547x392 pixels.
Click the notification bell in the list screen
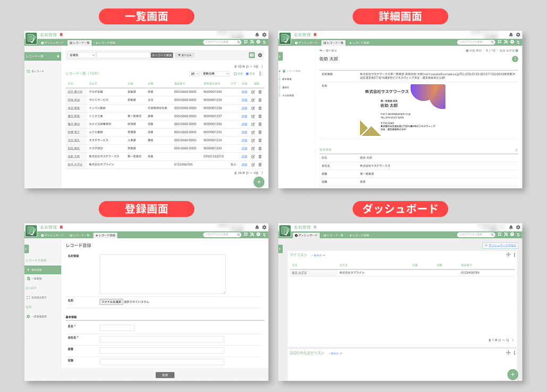[x=257, y=35]
